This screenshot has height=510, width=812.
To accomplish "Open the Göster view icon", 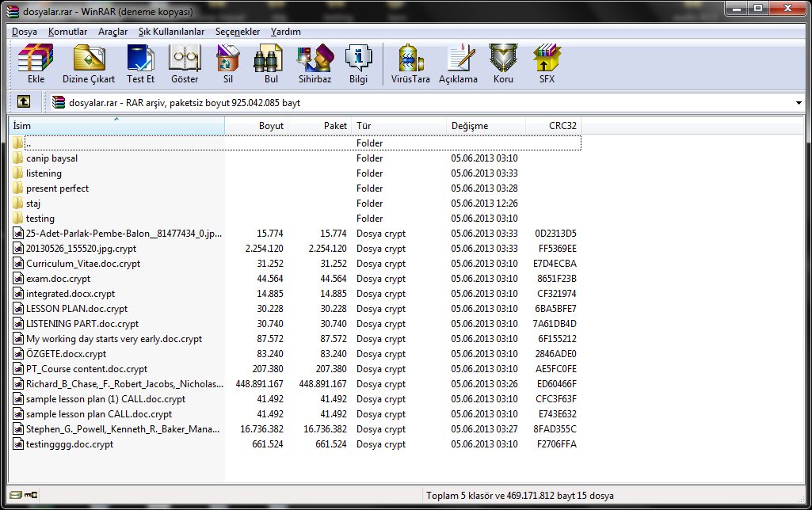I will click(x=185, y=63).
